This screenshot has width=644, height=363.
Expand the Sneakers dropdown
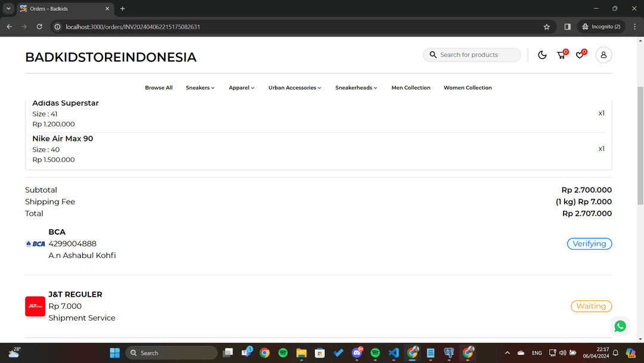(200, 88)
